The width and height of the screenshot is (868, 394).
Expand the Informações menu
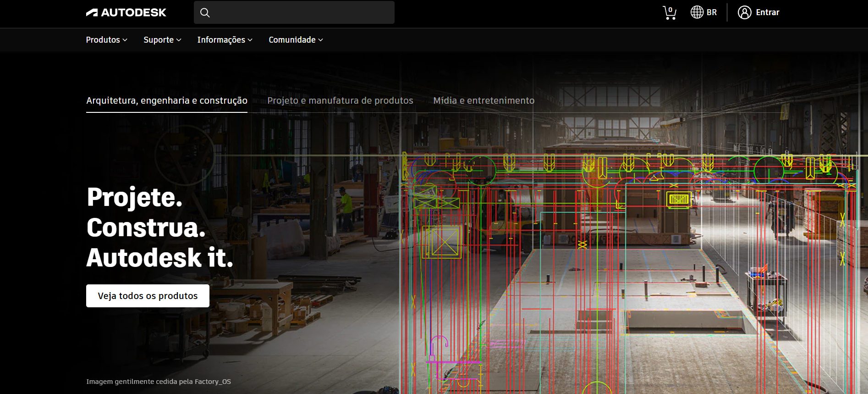tap(225, 40)
